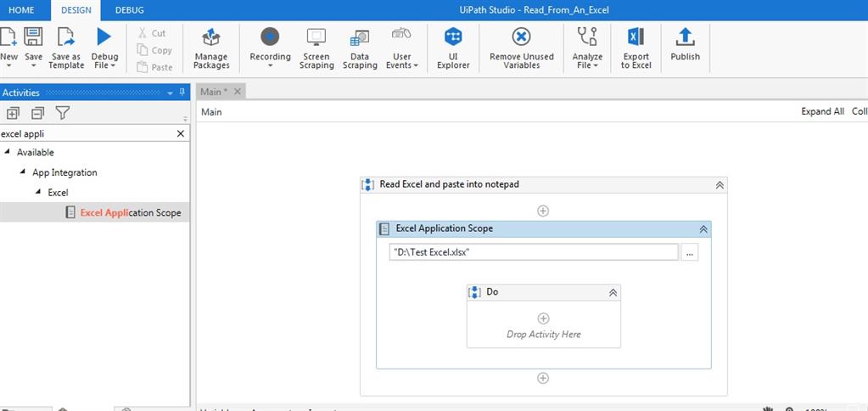Collapse the Excel Application Scope activity
The height and width of the screenshot is (411, 868).
(703, 228)
